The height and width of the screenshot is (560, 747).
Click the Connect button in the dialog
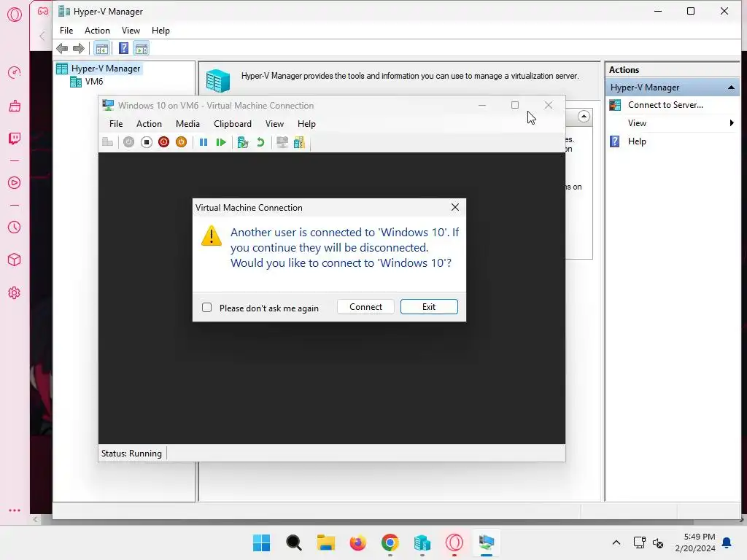click(365, 307)
